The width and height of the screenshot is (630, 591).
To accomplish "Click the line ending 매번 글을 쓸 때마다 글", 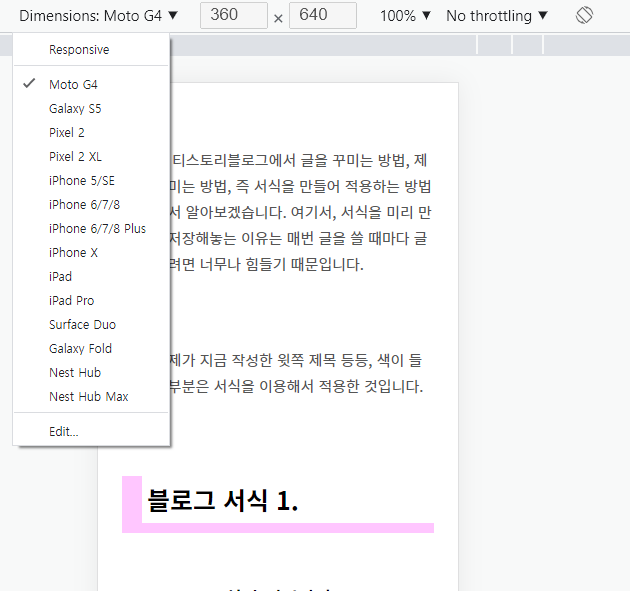I will 298,238.
